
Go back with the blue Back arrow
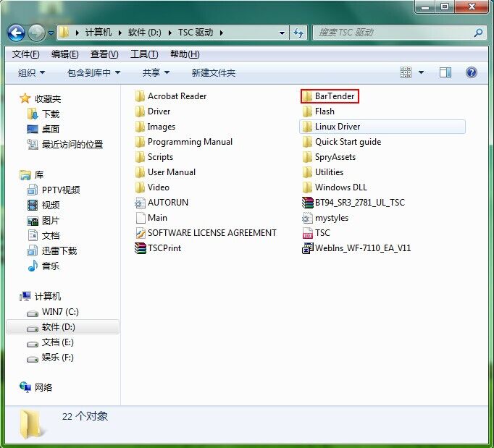[x=16, y=33]
